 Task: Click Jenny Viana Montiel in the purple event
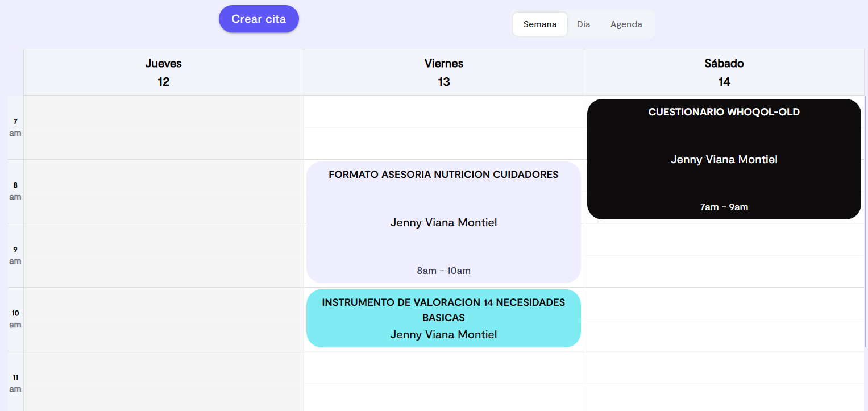click(443, 222)
